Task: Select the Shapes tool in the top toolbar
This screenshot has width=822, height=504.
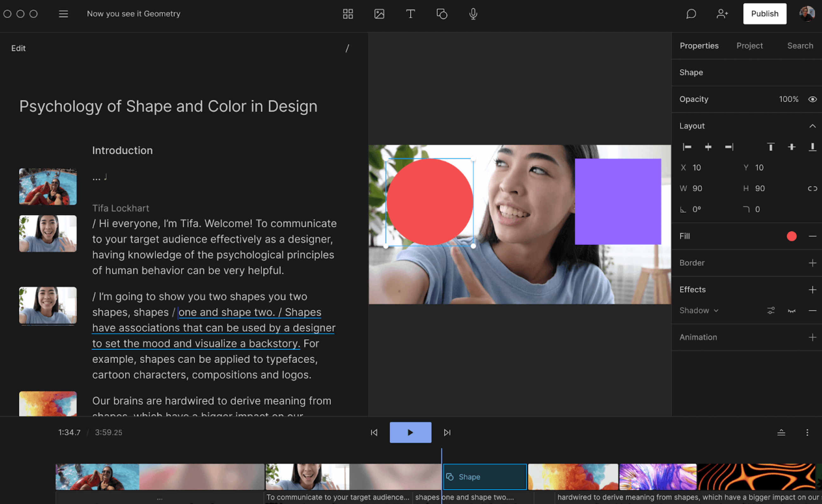Action: tap(442, 14)
